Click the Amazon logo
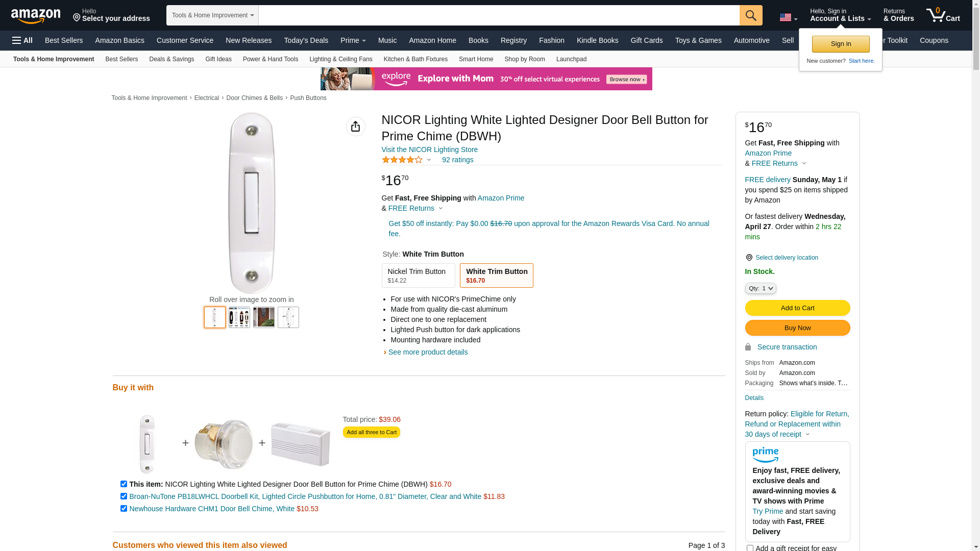The image size is (980, 551). tap(36, 16)
